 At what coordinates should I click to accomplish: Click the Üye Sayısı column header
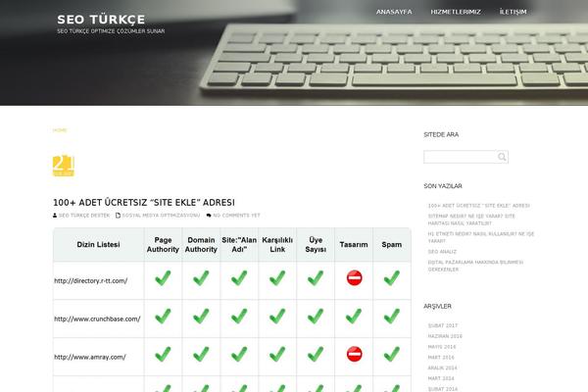click(316, 245)
